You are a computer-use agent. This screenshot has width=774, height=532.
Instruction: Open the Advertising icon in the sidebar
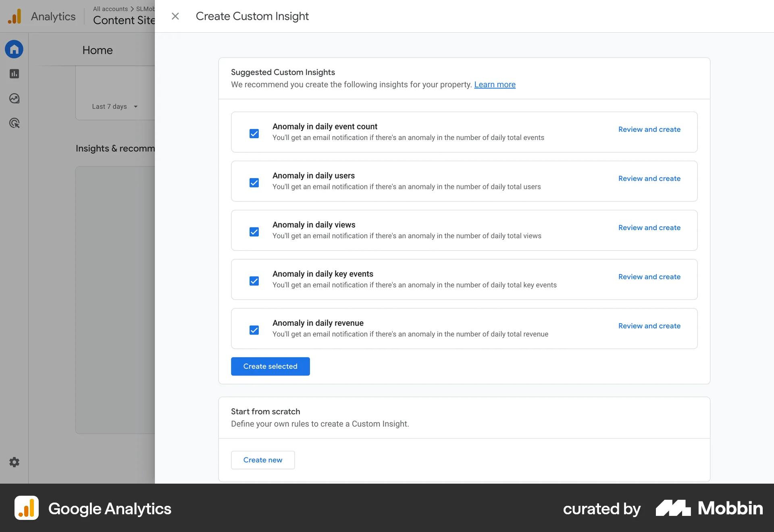pos(14,123)
